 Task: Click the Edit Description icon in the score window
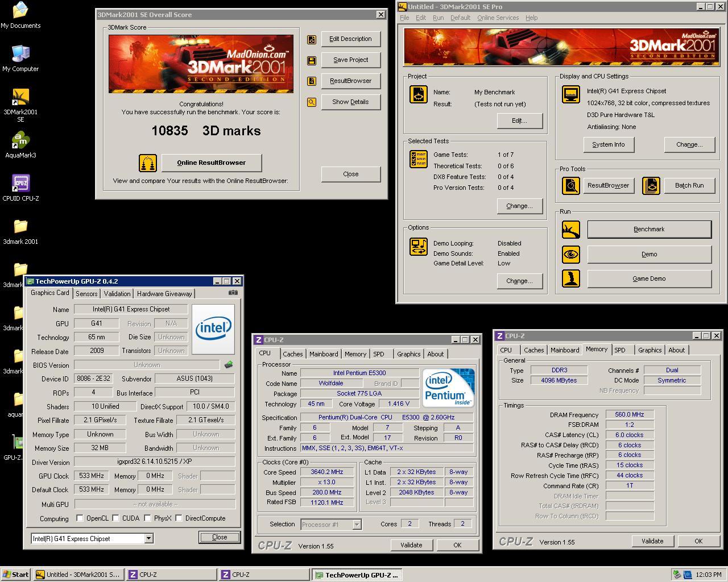312,39
